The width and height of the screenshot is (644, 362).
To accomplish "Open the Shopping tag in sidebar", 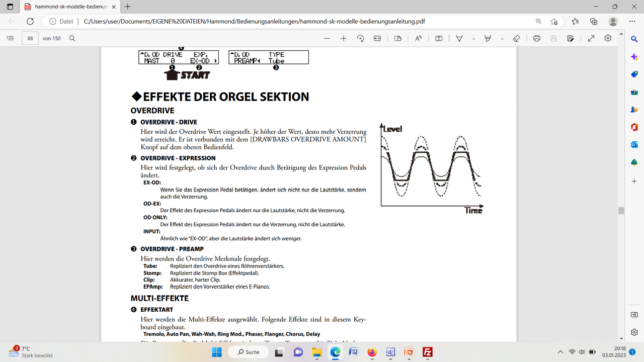I will coord(634,74).
